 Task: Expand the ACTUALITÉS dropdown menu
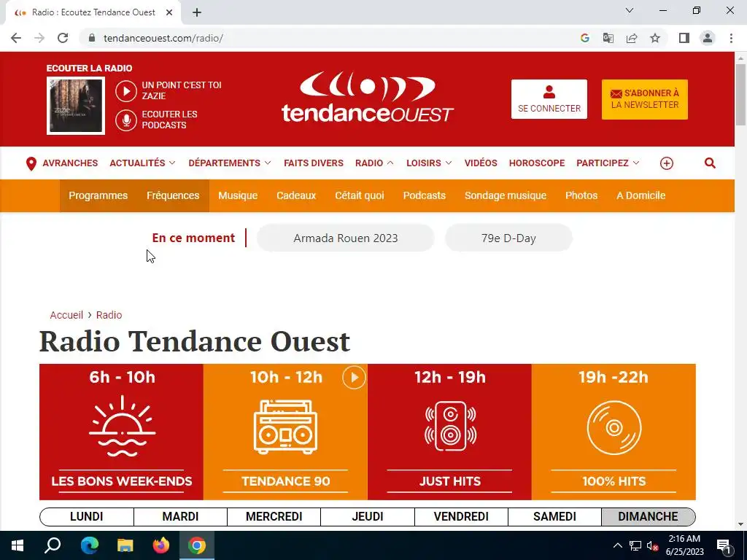pos(142,163)
